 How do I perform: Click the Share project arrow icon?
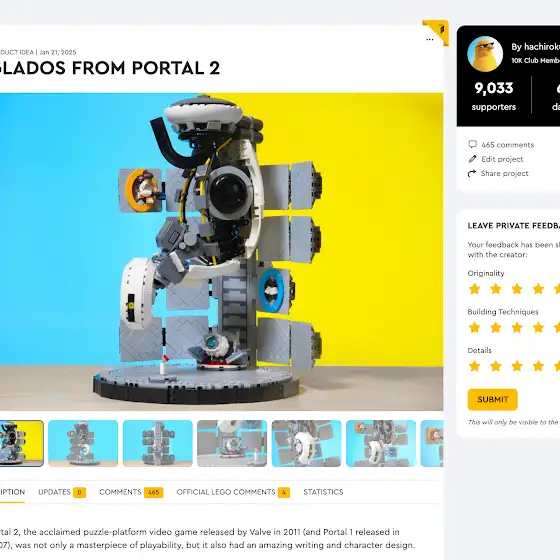coord(472,173)
